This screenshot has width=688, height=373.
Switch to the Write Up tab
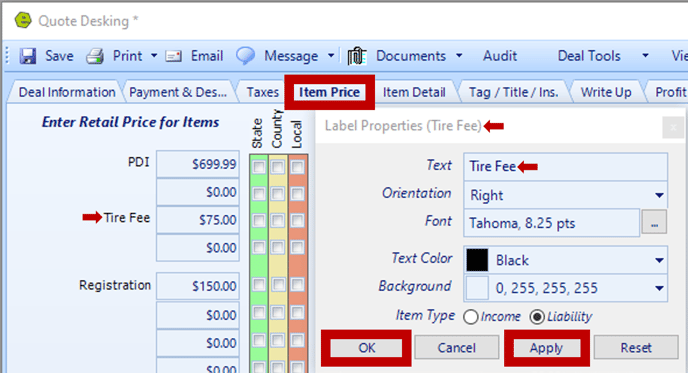[x=606, y=92]
